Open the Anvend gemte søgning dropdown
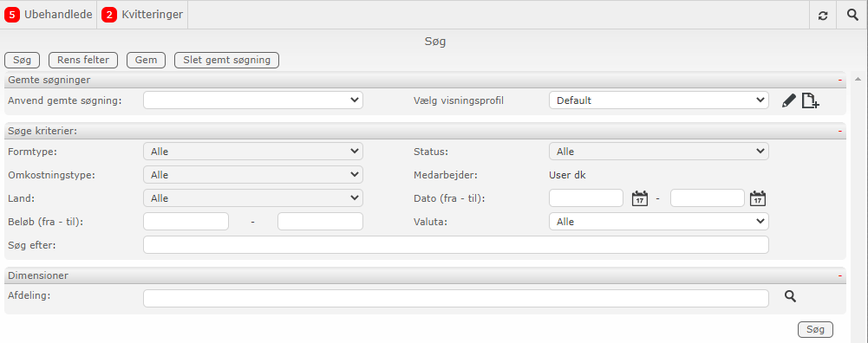 pyautogui.click(x=253, y=100)
